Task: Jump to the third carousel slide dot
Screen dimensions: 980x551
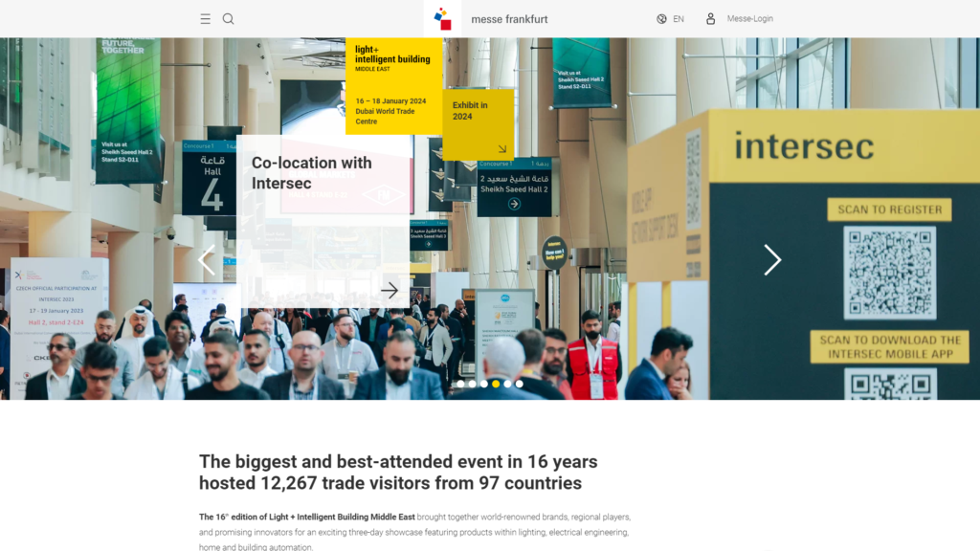Action: [483, 384]
